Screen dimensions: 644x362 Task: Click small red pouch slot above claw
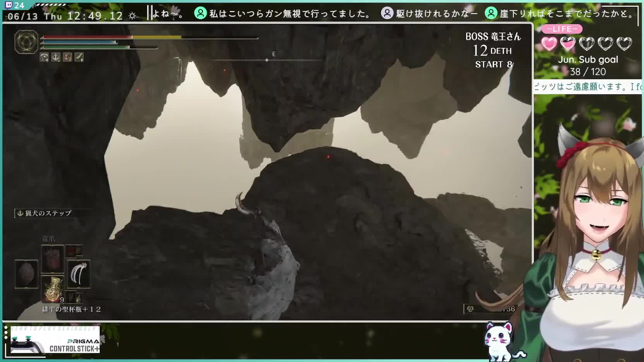click(74, 251)
